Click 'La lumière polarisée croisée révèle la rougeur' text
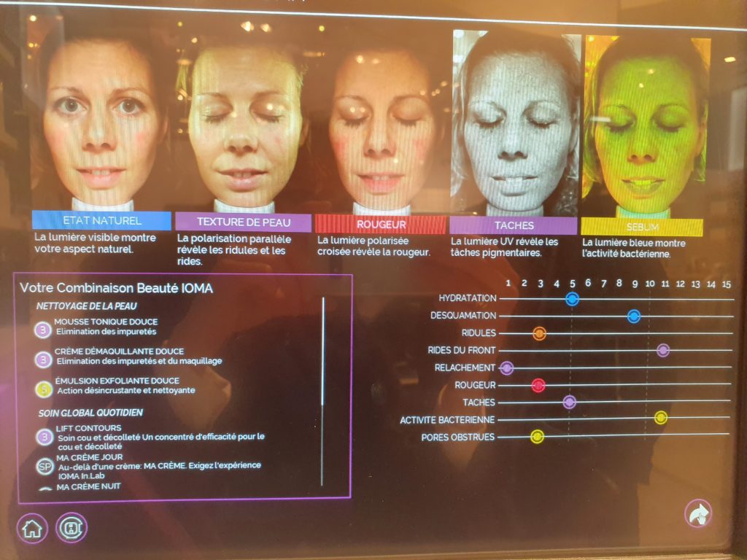Viewport: 747px width, 560px height. 374,246
